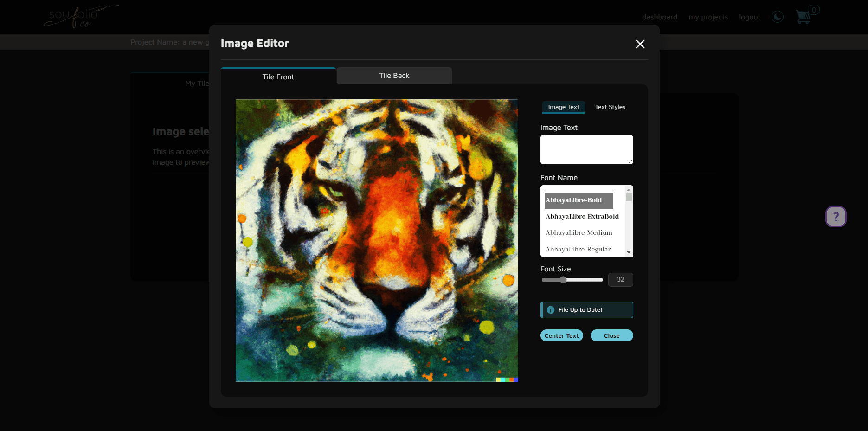Click the tiger image preview
This screenshot has height=431, width=868.
(x=377, y=240)
